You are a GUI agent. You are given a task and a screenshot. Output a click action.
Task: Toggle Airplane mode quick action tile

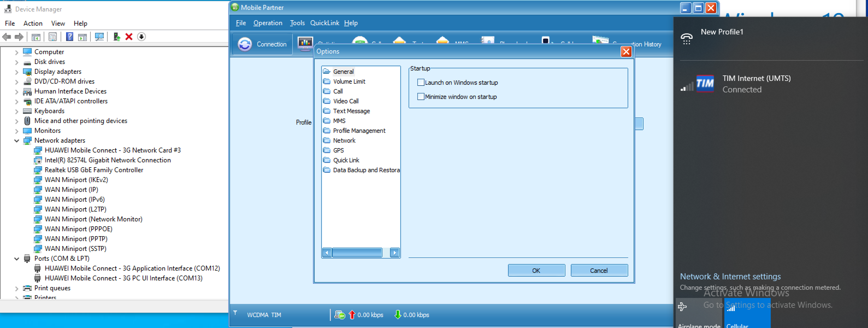pos(699,313)
